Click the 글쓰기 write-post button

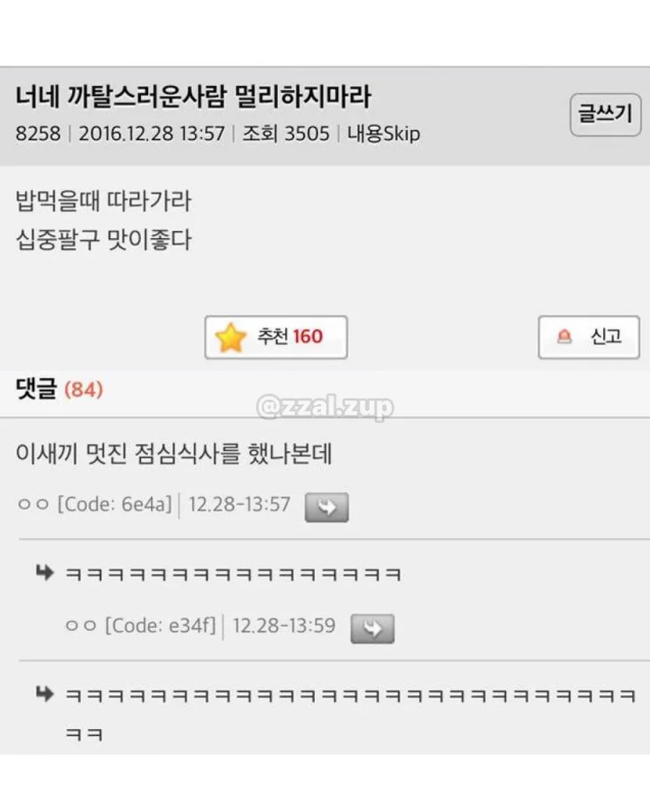605,115
